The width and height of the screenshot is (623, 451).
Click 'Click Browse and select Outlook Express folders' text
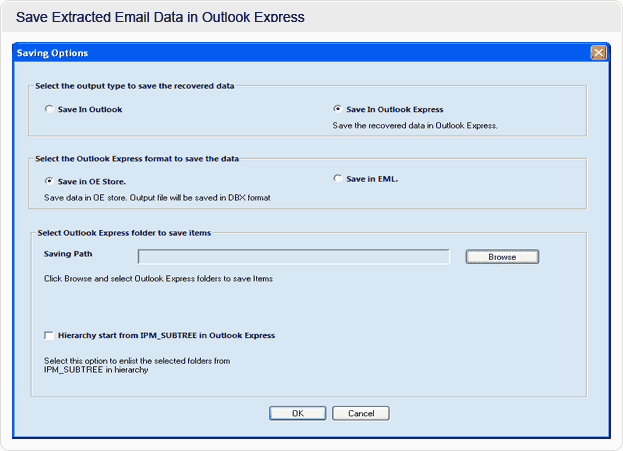[x=133, y=279]
